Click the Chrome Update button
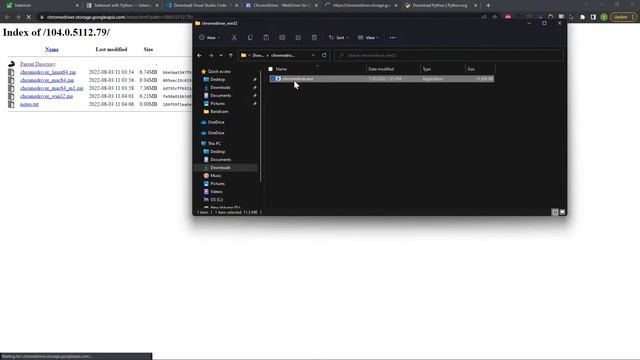Screen dimensions: 640x360 (623, 17)
